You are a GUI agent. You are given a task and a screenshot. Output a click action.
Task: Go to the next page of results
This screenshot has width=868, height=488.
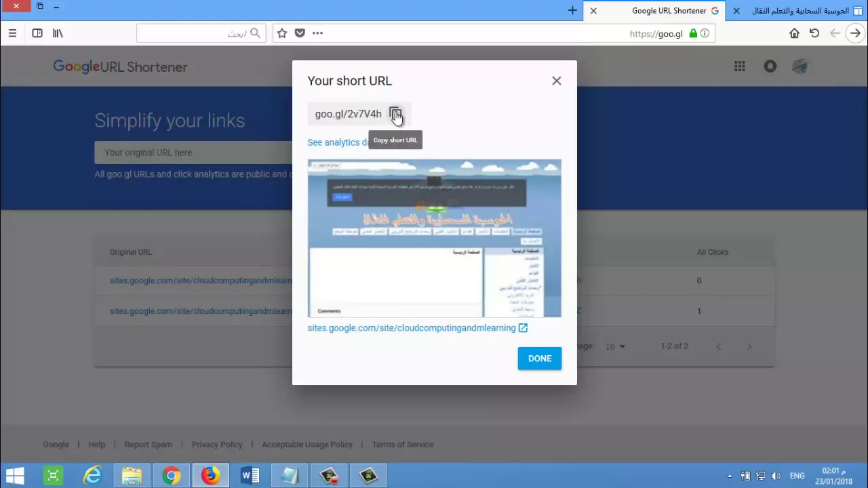pyautogui.click(x=749, y=346)
